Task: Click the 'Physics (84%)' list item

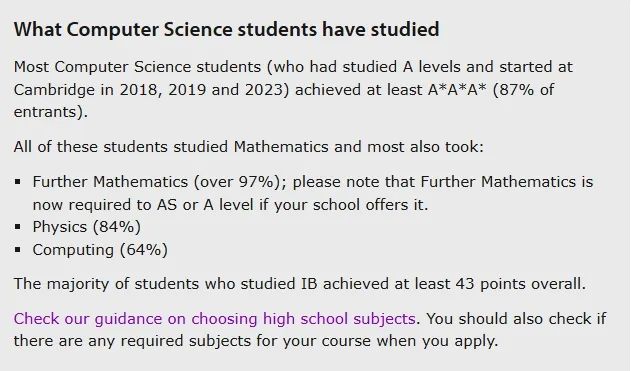Action: click(87, 227)
